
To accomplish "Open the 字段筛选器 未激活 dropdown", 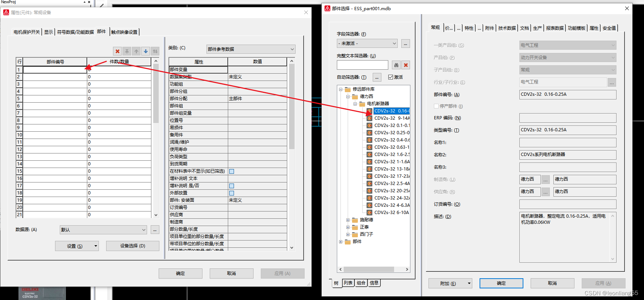I will pyautogui.click(x=367, y=44).
